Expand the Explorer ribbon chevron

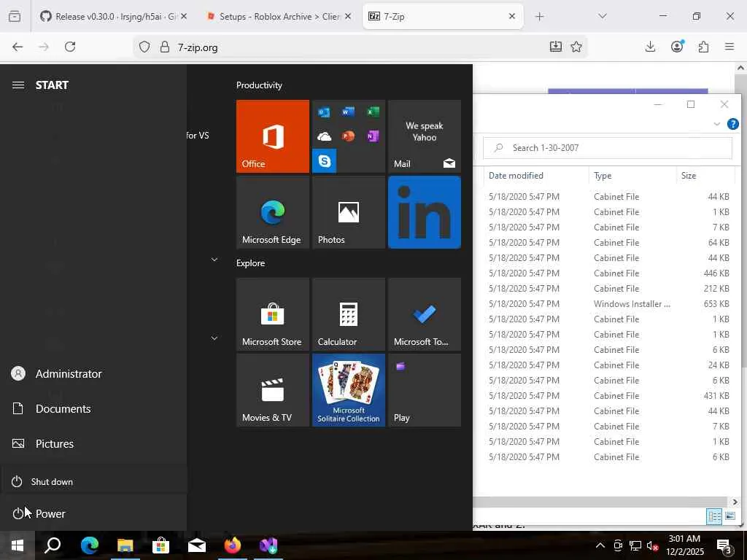(716, 124)
